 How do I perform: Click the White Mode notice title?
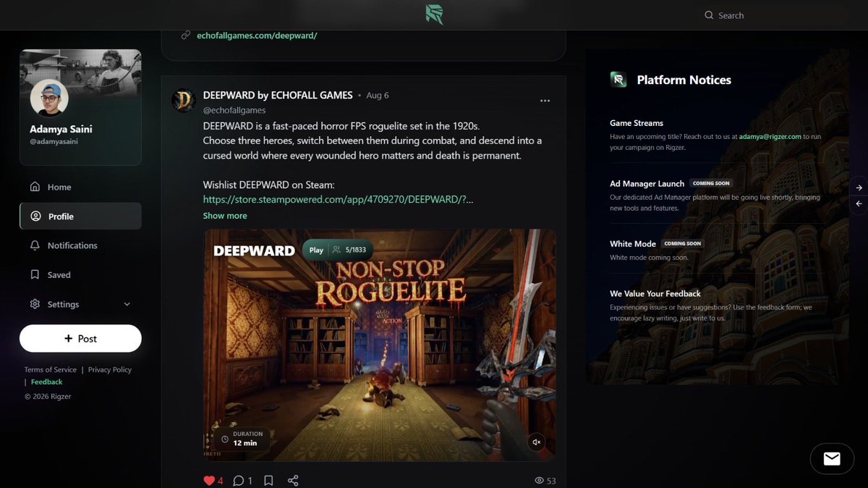633,244
